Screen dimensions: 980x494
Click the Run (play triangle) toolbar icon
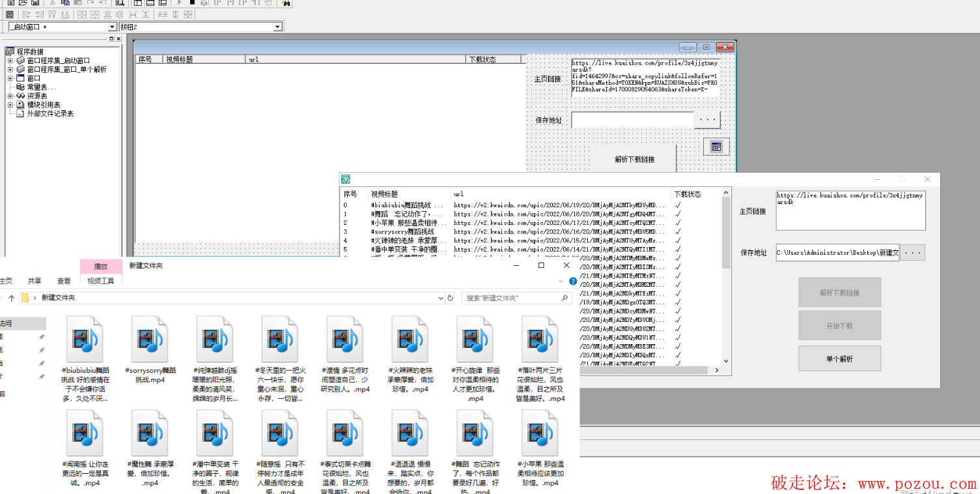pos(180,3)
